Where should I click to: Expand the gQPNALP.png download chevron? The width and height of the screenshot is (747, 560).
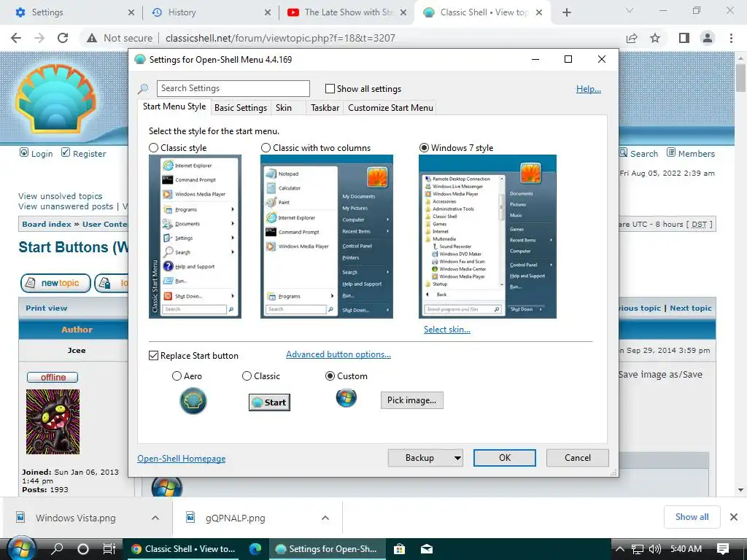pos(325,518)
